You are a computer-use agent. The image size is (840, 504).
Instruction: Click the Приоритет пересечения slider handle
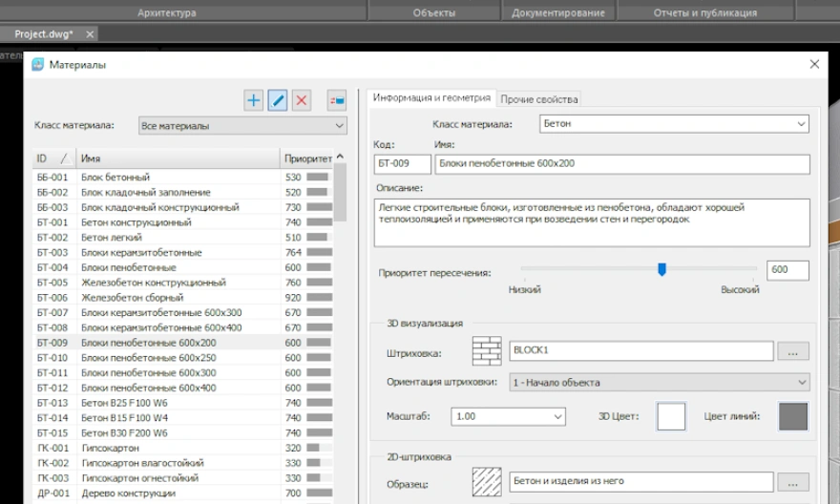click(x=661, y=270)
